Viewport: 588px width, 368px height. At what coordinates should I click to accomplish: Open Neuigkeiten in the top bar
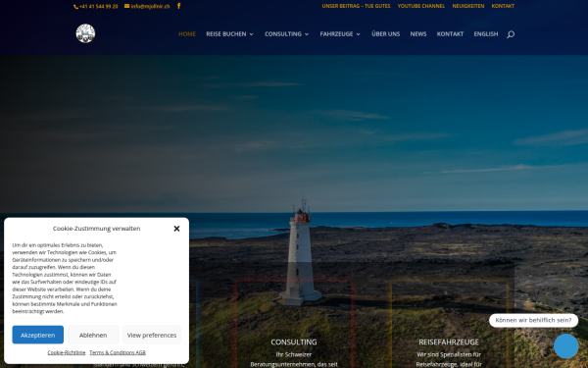(x=468, y=6)
